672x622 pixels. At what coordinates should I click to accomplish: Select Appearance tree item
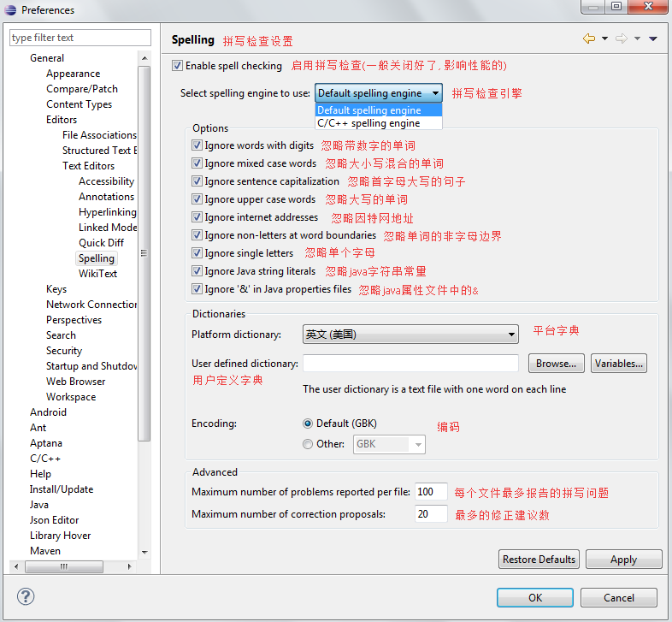(74, 74)
